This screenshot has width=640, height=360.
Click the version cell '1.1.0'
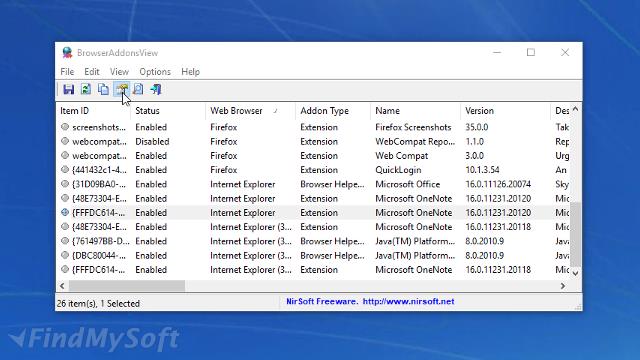click(x=475, y=142)
